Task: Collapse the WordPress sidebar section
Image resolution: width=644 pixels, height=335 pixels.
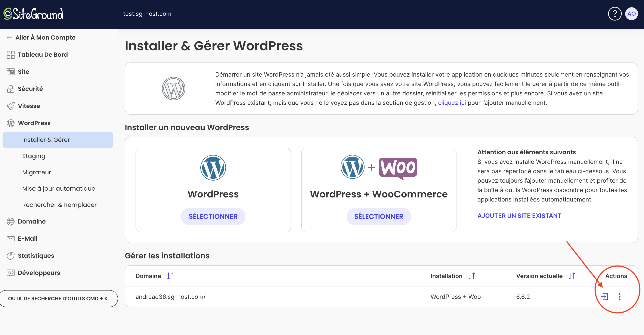Action: point(34,123)
